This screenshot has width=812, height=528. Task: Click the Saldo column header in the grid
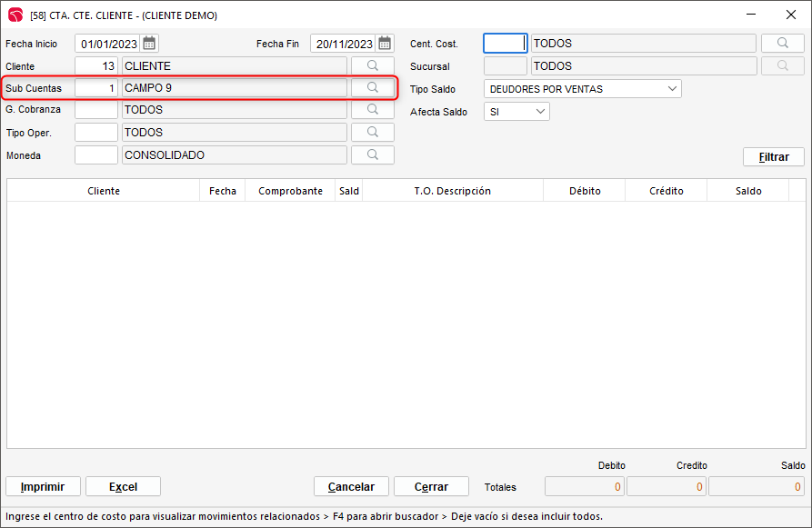pyautogui.click(x=748, y=191)
